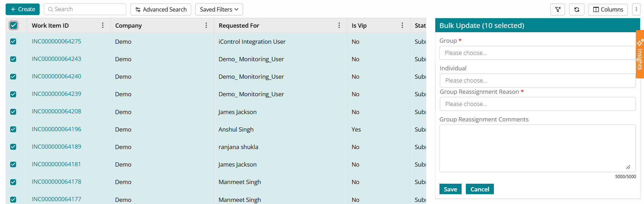Open Company column options menu
644x204 pixels.
[206, 25]
